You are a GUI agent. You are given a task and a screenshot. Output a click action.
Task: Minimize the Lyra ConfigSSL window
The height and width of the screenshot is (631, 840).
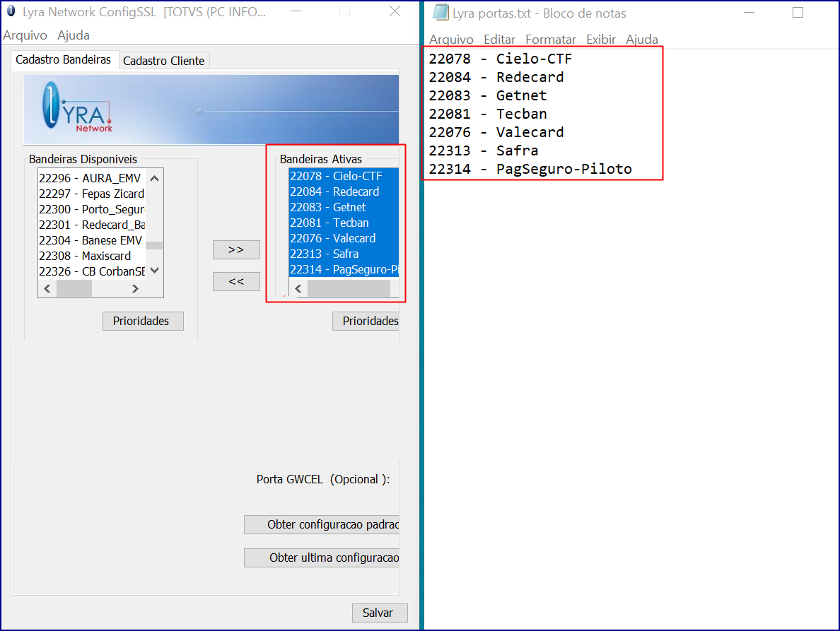tap(296, 11)
